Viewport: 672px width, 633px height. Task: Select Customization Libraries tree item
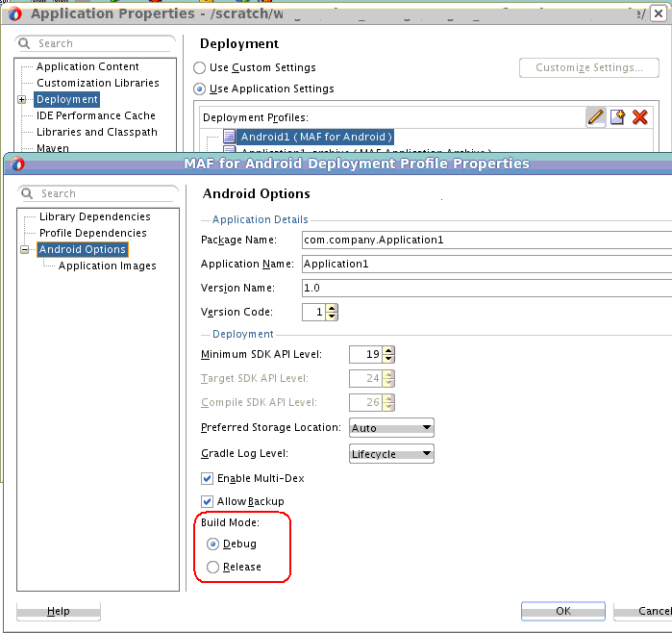[98, 83]
